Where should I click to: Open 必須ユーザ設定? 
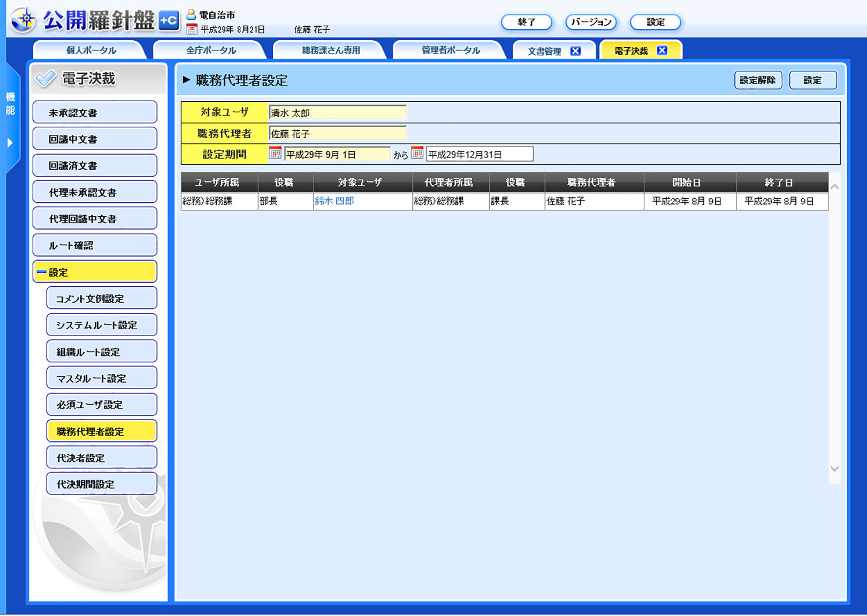[102, 405]
